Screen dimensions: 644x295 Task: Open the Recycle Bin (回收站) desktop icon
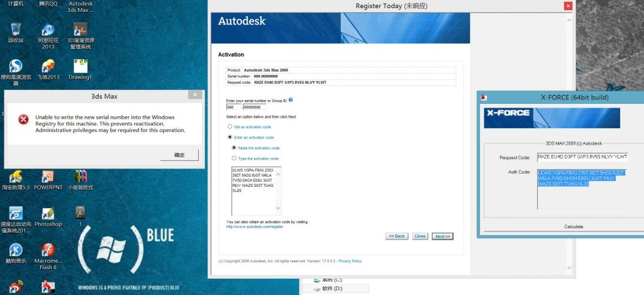(16, 30)
